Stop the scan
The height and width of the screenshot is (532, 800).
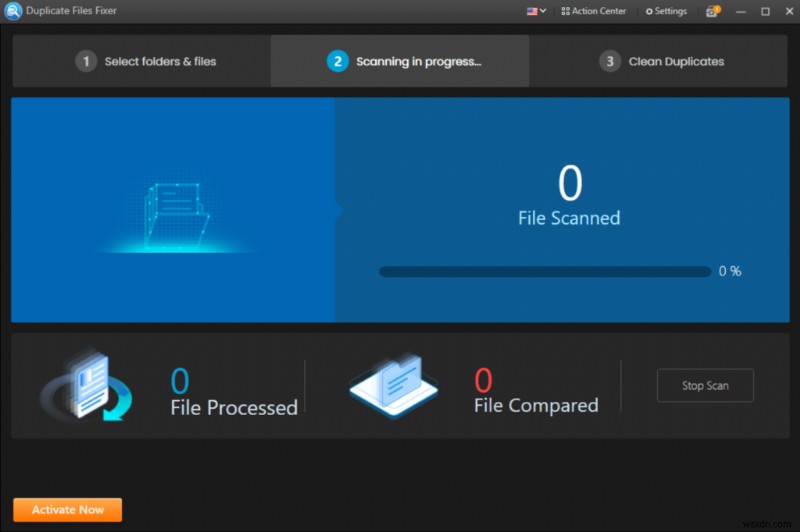705,386
